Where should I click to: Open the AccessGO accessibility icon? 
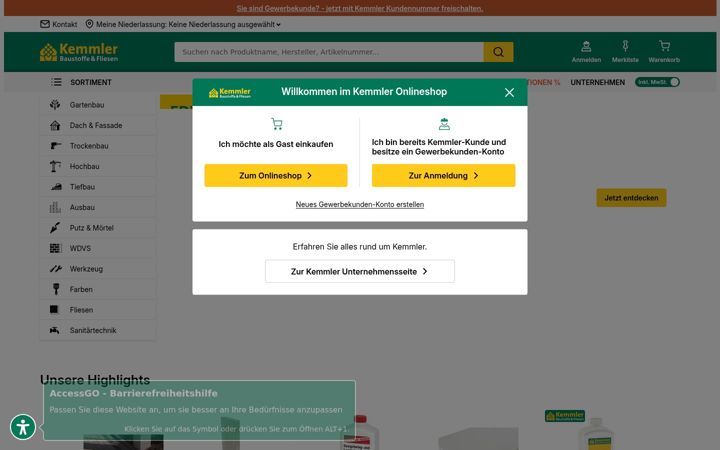(22, 427)
